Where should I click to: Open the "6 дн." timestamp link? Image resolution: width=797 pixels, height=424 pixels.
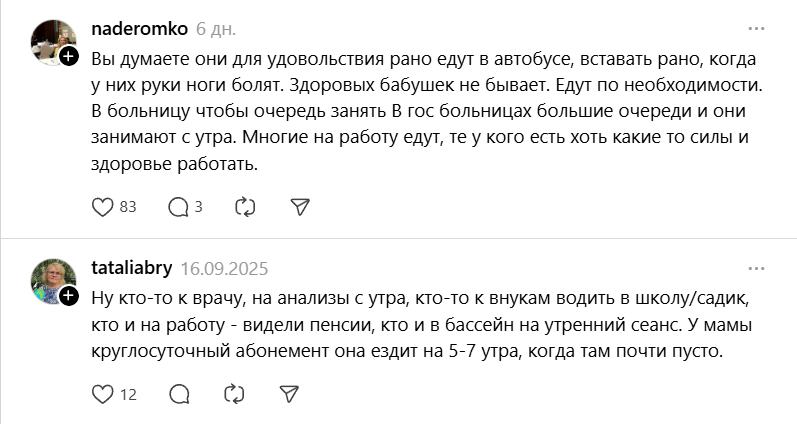(x=216, y=28)
